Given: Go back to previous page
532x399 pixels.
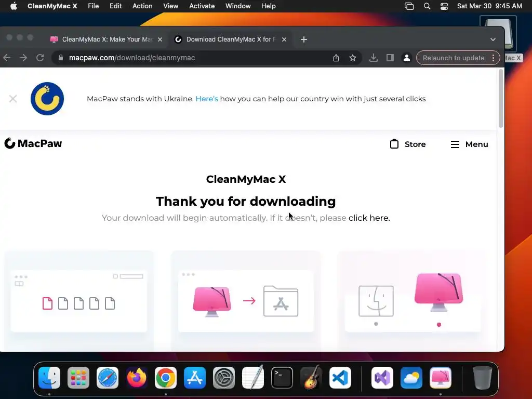Looking at the screenshot, I should point(7,58).
